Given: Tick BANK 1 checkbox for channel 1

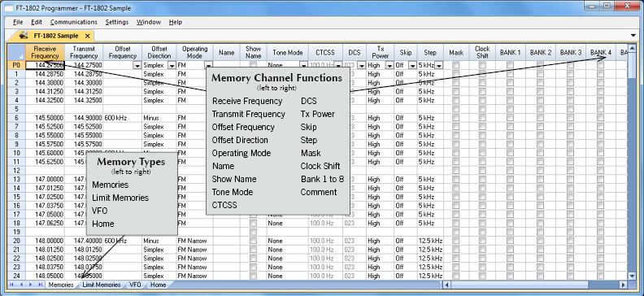Looking at the screenshot, I should pos(510,74).
